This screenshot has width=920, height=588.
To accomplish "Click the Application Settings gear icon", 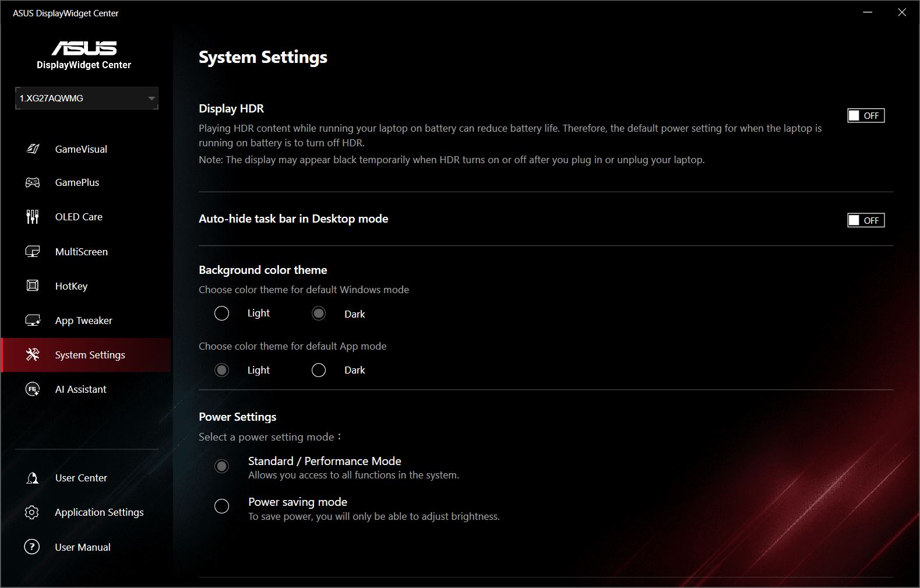I will [x=32, y=512].
